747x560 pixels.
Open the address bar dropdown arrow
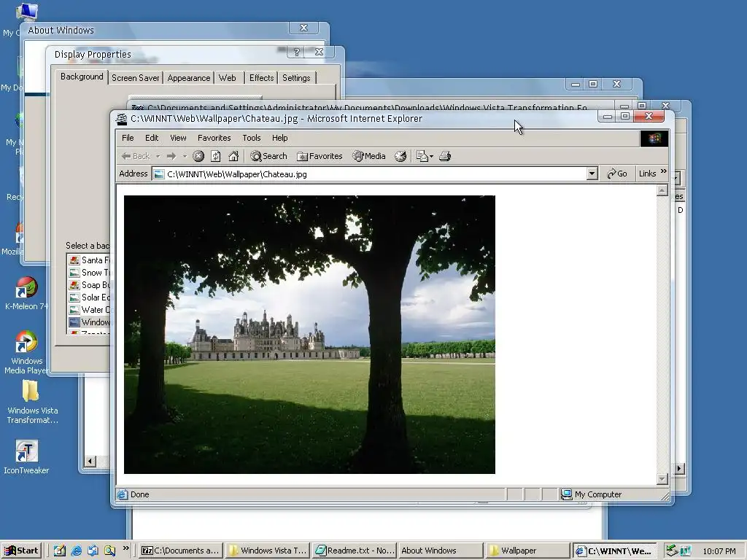592,174
